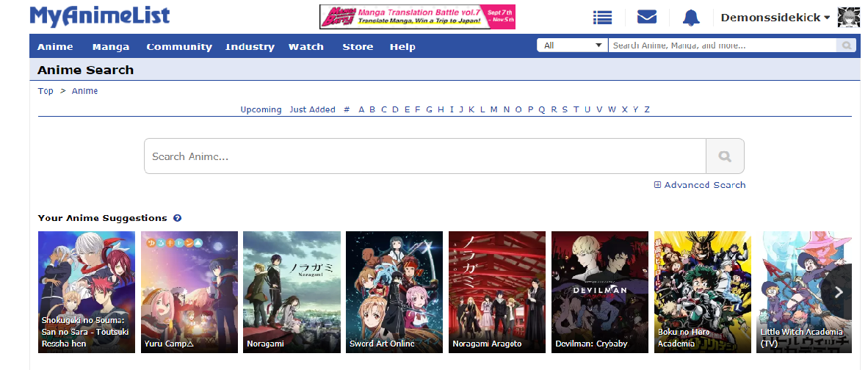This screenshot has width=868, height=370.
Task: Open the Store menu
Action: point(358,46)
